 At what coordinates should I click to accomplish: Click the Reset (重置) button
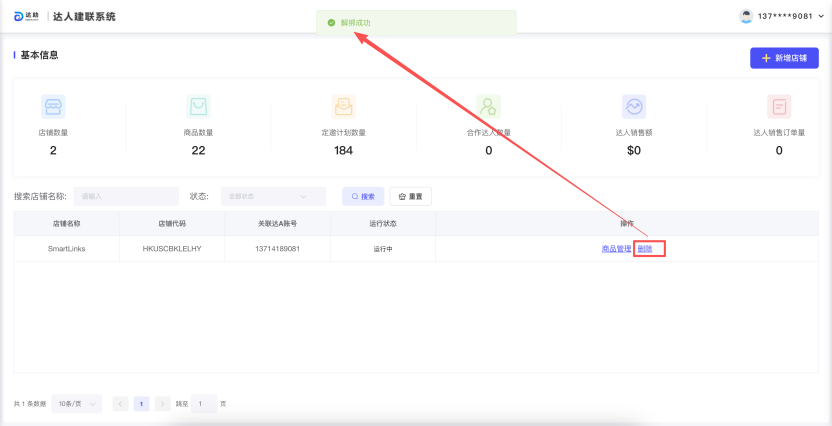tap(410, 196)
